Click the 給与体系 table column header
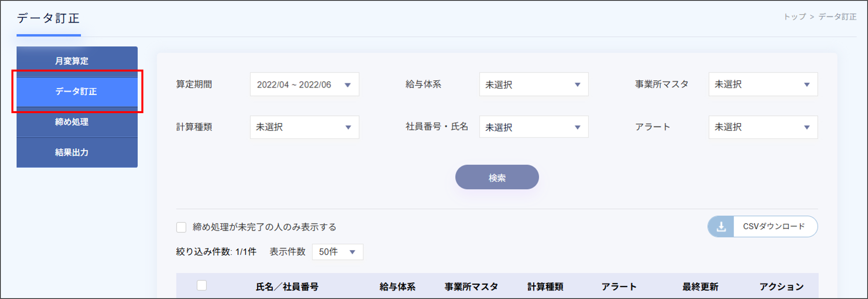Viewport: 868px width, 299px height. point(397,287)
